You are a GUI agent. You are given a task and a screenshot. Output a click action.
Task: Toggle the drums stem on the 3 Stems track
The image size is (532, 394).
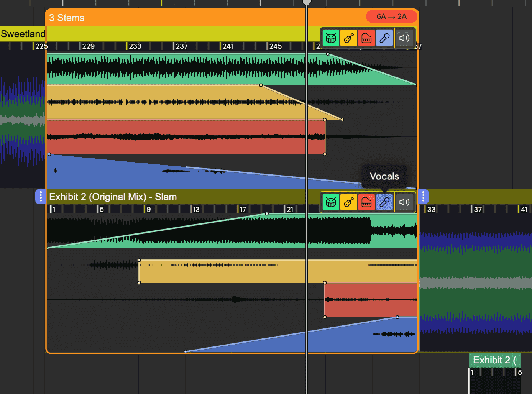330,38
